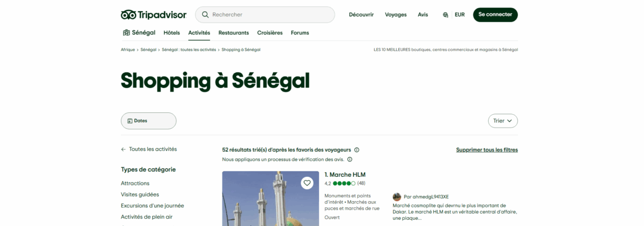Click back arrow for Toutes les activités
The height and width of the screenshot is (226, 644).
pyautogui.click(x=124, y=149)
